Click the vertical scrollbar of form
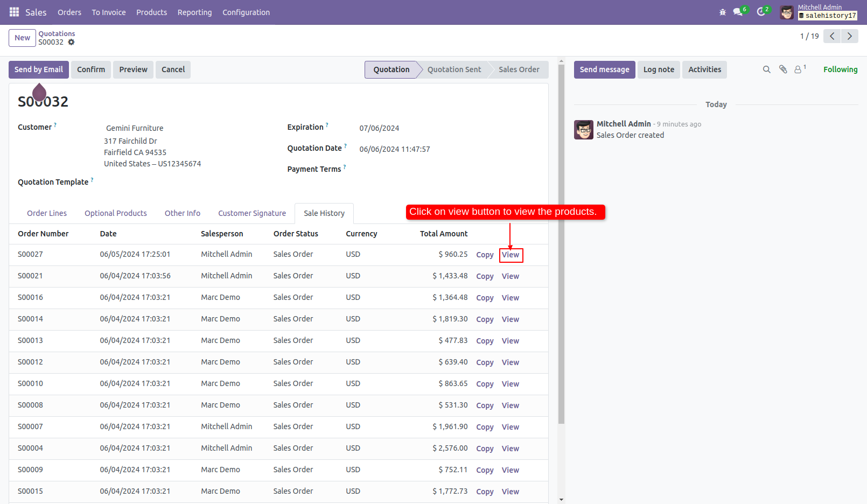This screenshot has width=867, height=504. [561, 242]
